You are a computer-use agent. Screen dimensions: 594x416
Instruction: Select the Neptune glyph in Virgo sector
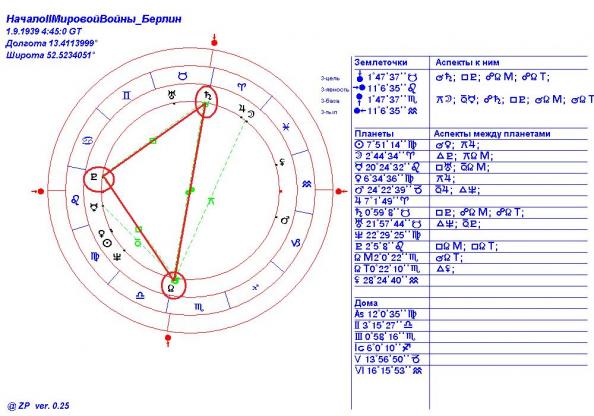(118, 256)
